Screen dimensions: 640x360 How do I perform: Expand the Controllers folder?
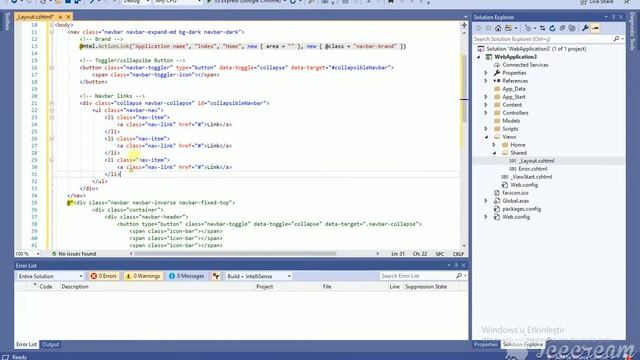pos(486,113)
